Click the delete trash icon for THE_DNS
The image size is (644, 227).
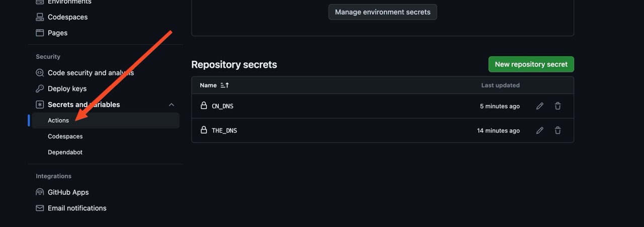[557, 131]
